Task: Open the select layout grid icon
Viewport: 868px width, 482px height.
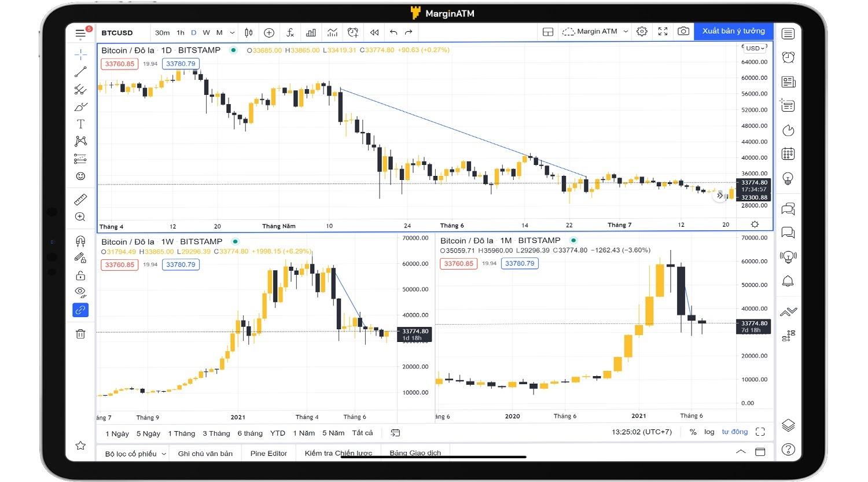Action: [548, 32]
